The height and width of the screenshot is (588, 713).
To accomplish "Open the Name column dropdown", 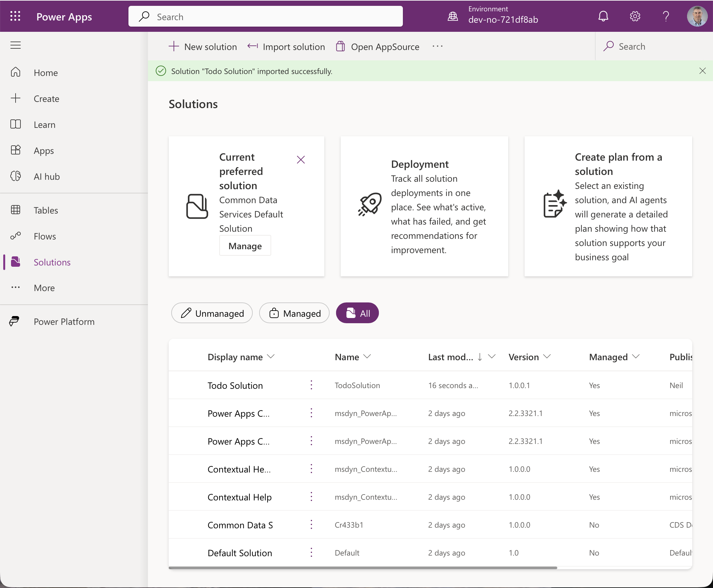I will pyautogui.click(x=367, y=357).
